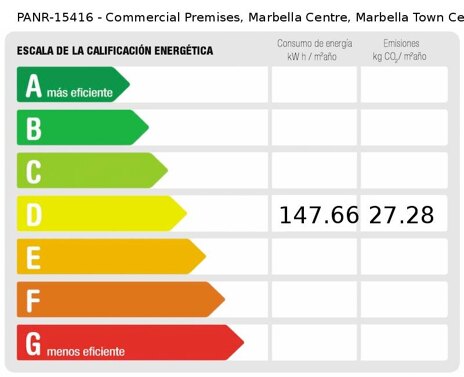Click the empty consumption cell for row F
Screen dimensions: 464x377
click(x=314, y=299)
